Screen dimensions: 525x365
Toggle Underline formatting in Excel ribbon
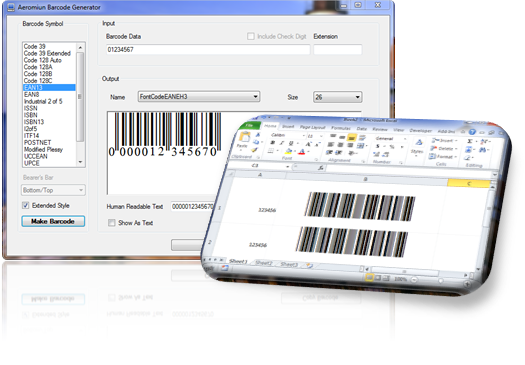click(291, 143)
